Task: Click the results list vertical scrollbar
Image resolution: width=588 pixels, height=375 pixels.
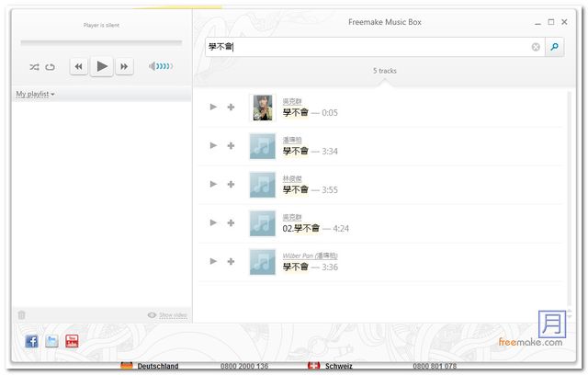Action: [570, 199]
